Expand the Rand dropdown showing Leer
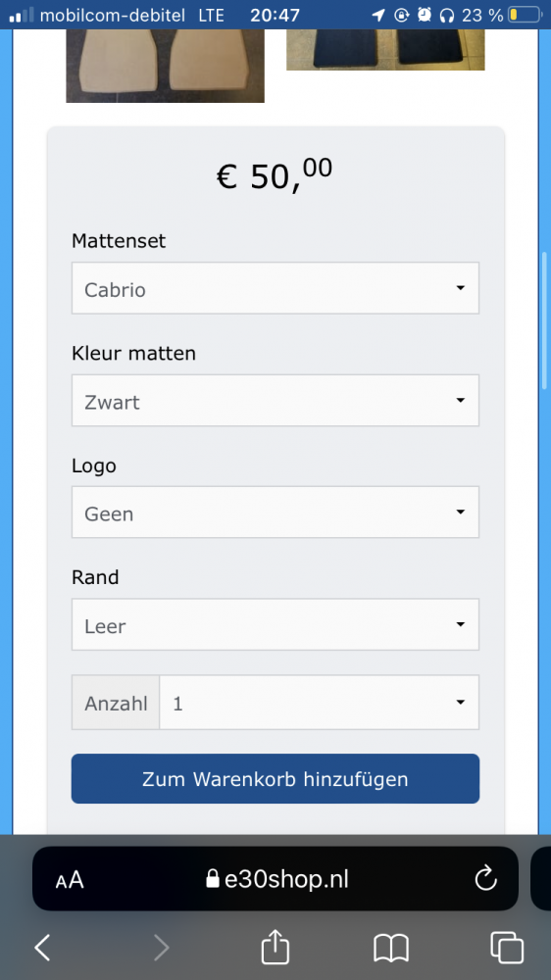The image size is (551, 980). (x=275, y=624)
